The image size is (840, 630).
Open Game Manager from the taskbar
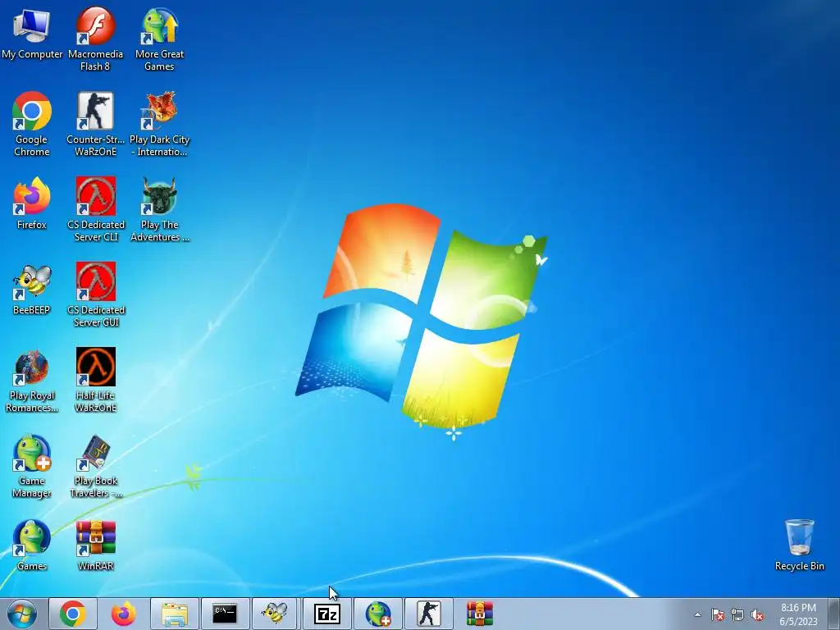tap(377, 614)
